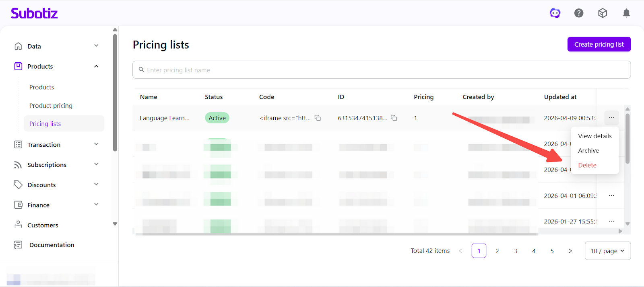Open more actions for 2026-01-27 row

(611, 221)
